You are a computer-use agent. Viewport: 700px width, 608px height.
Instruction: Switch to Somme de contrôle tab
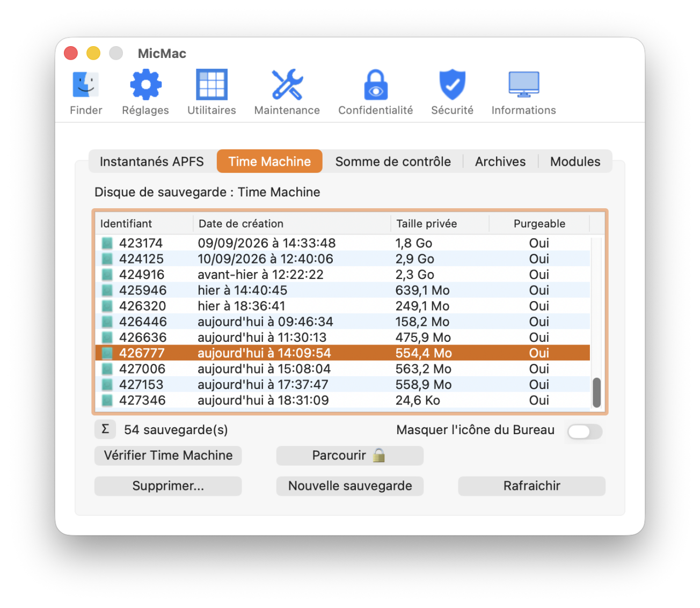click(x=393, y=162)
